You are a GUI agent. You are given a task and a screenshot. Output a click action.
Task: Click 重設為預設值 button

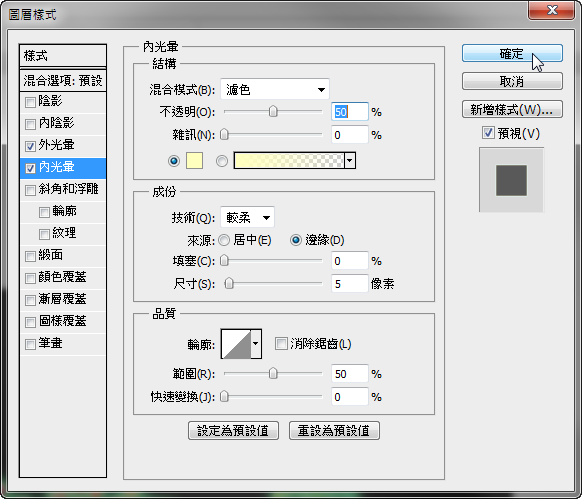coord(334,431)
